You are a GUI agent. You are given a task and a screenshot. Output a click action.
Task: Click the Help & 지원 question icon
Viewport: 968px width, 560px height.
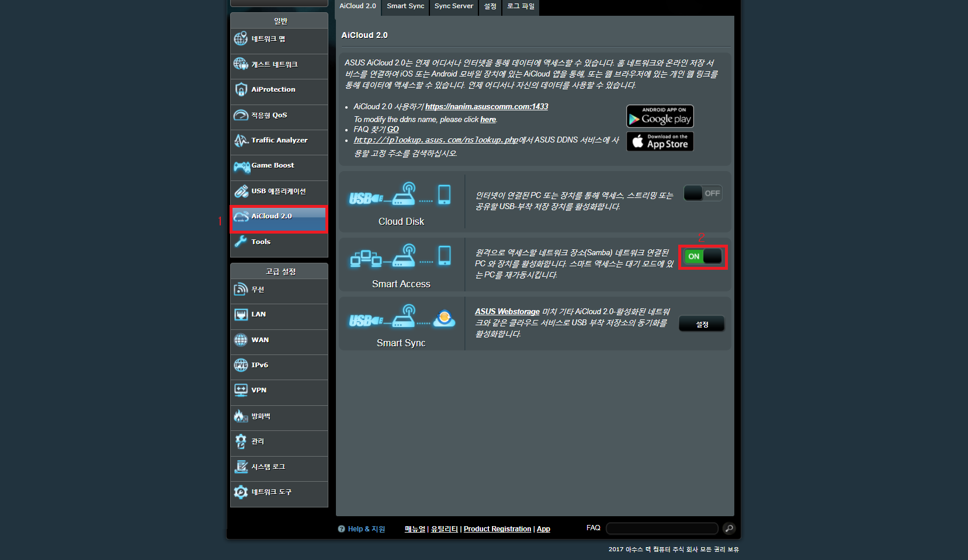pos(341,529)
